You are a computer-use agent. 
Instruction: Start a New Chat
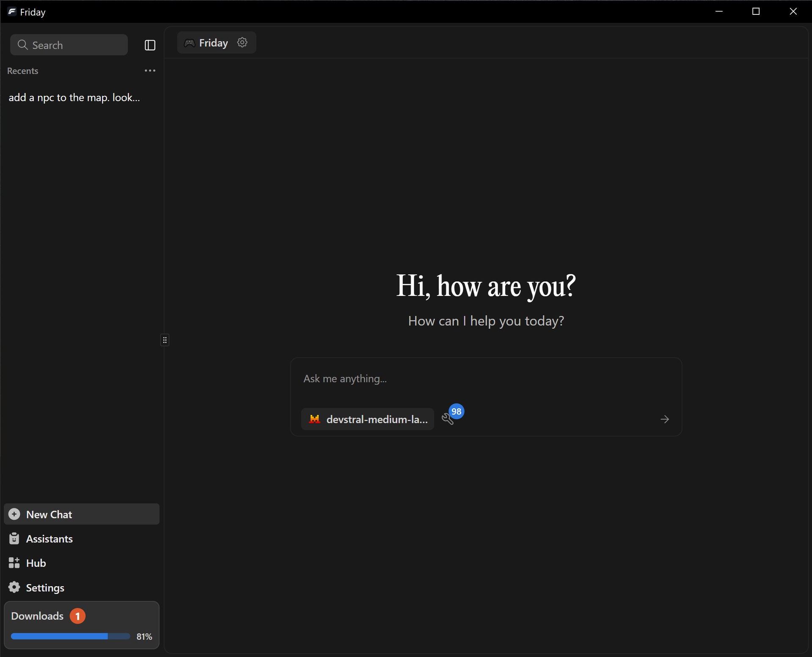82,514
